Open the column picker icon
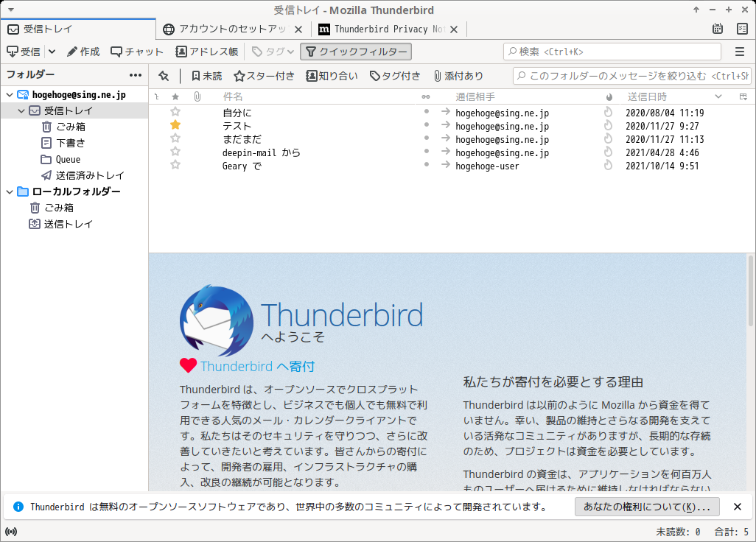 pos(743,96)
